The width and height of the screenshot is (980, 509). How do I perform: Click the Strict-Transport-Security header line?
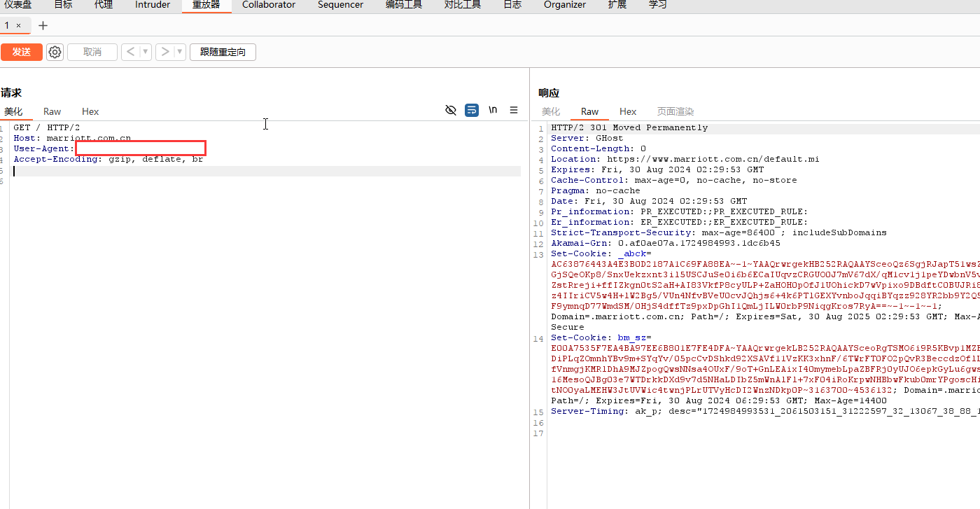pos(719,232)
